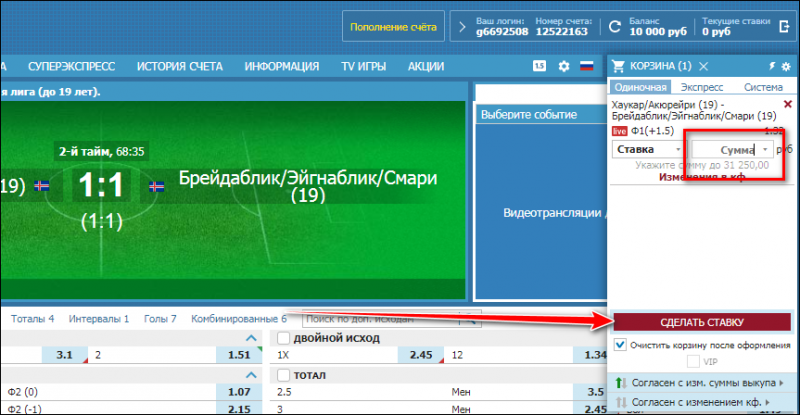Viewport: 800px width, 415px height.
Task: Select odds 1.51 for outcome 2
Action: pyautogui.click(x=239, y=355)
